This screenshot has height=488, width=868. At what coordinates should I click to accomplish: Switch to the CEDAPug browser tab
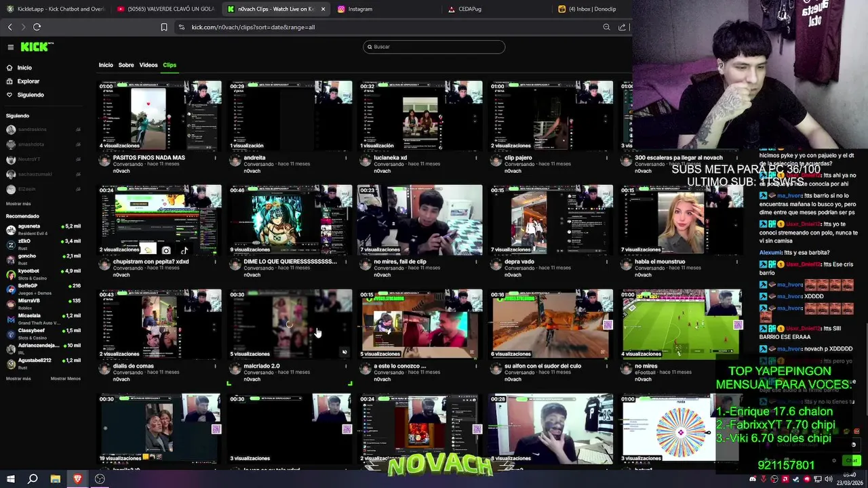[497, 9]
